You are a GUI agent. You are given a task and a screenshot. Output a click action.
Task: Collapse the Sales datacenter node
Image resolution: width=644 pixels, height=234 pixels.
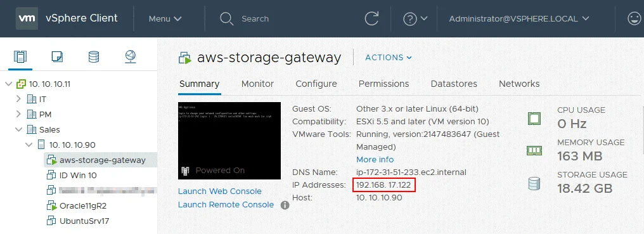[18, 129]
